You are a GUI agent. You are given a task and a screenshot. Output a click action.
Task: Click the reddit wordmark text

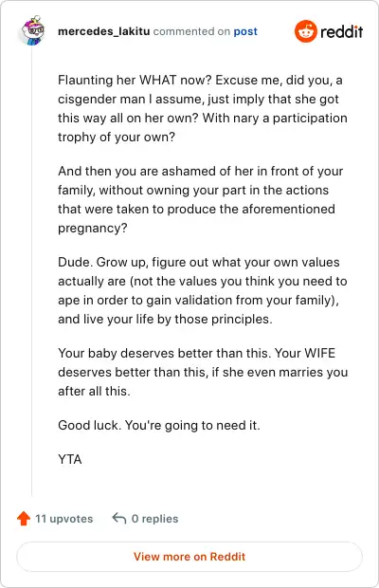[341, 31]
